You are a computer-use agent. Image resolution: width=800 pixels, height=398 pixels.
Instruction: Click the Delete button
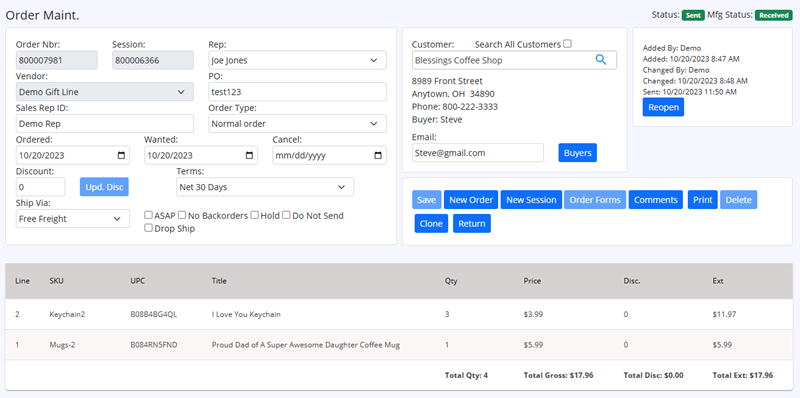(x=738, y=200)
